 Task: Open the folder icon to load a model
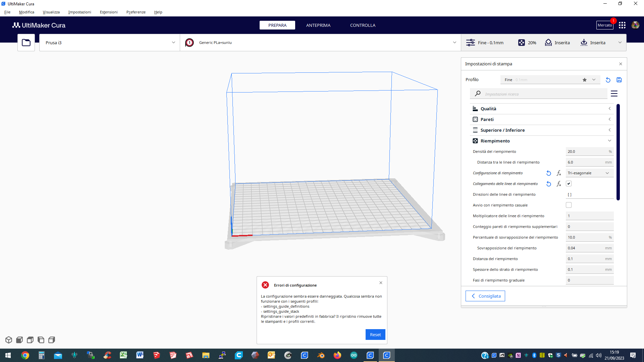tap(26, 42)
